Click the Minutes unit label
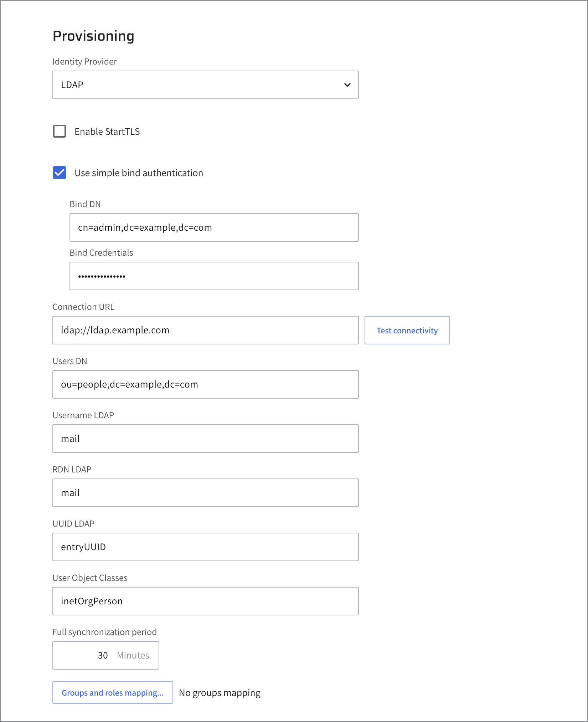Image resolution: width=588 pixels, height=722 pixels. point(133,655)
